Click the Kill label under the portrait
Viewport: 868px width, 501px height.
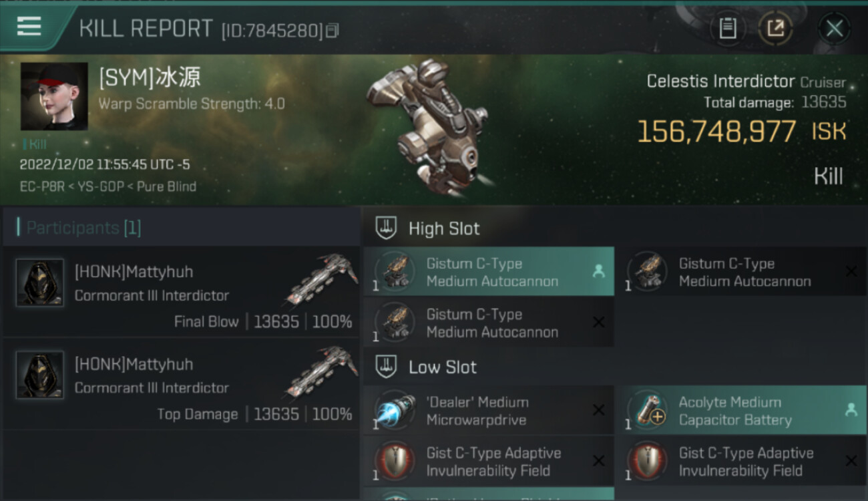(37, 144)
